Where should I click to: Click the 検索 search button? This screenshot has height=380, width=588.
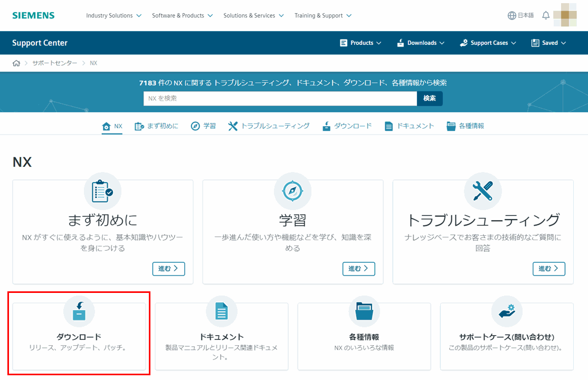[x=430, y=98]
